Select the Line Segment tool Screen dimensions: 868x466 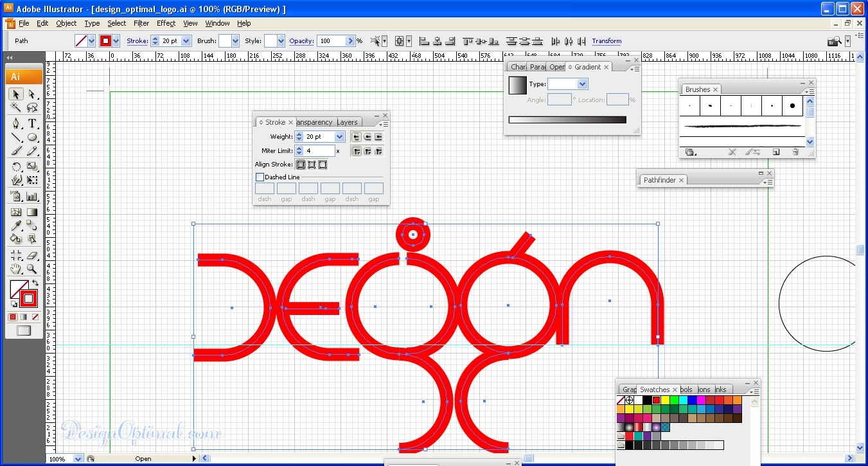16,137
